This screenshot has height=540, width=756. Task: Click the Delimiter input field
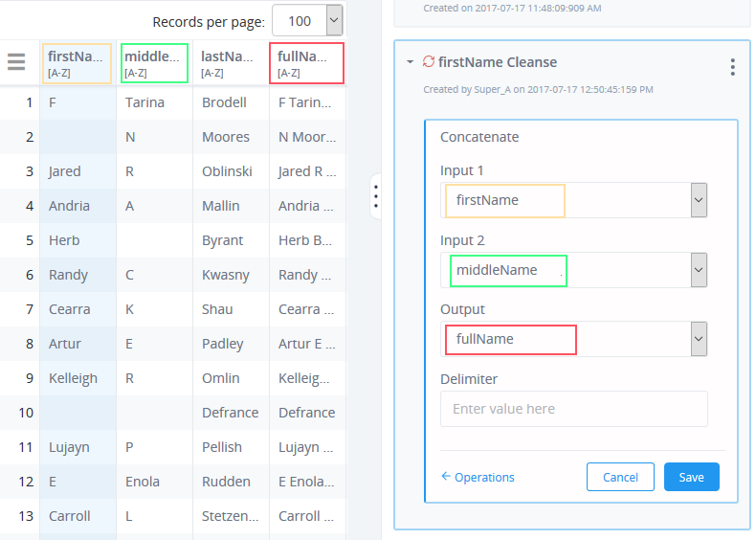tap(574, 409)
